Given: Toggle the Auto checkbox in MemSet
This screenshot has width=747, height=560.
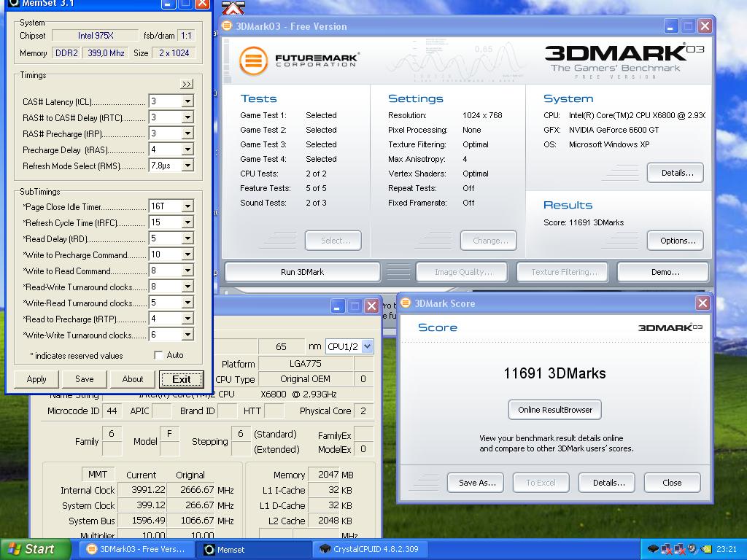Looking at the screenshot, I should click(x=158, y=355).
